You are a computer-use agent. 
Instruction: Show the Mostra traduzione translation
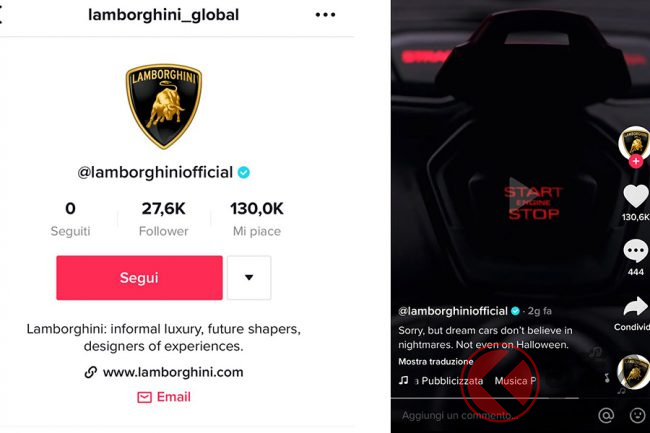pos(436,361)
